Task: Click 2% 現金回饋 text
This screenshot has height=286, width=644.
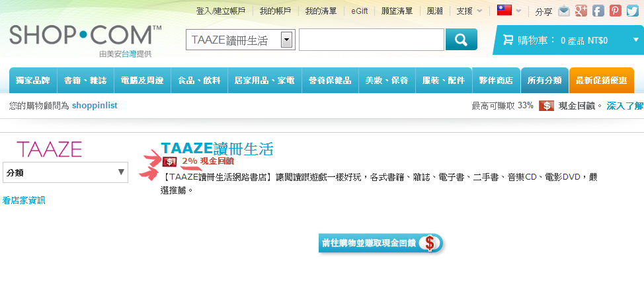Action: 208,162
